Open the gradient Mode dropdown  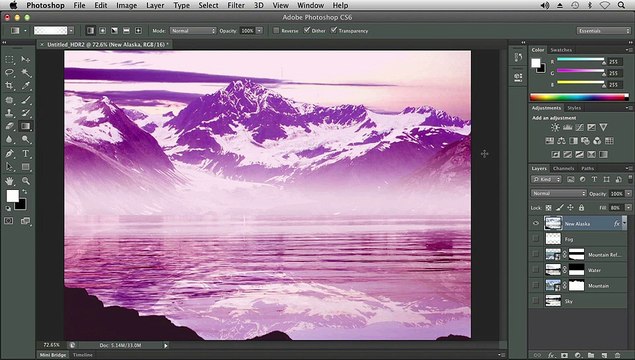pos(193,31)
